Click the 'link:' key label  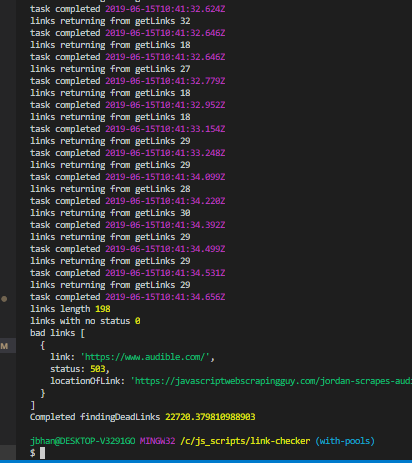pyautogui.click(x=63, y=357)
